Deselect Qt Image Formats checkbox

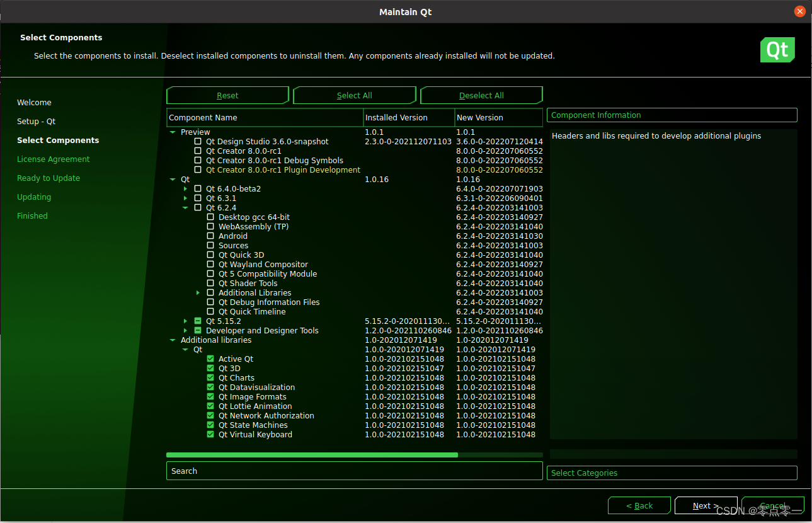(210, 397)
